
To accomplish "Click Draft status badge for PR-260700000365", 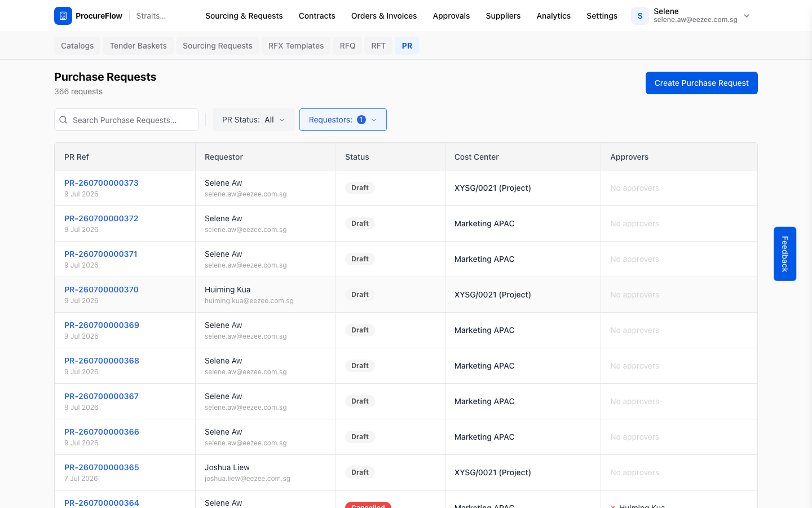I will click(360, 472).
